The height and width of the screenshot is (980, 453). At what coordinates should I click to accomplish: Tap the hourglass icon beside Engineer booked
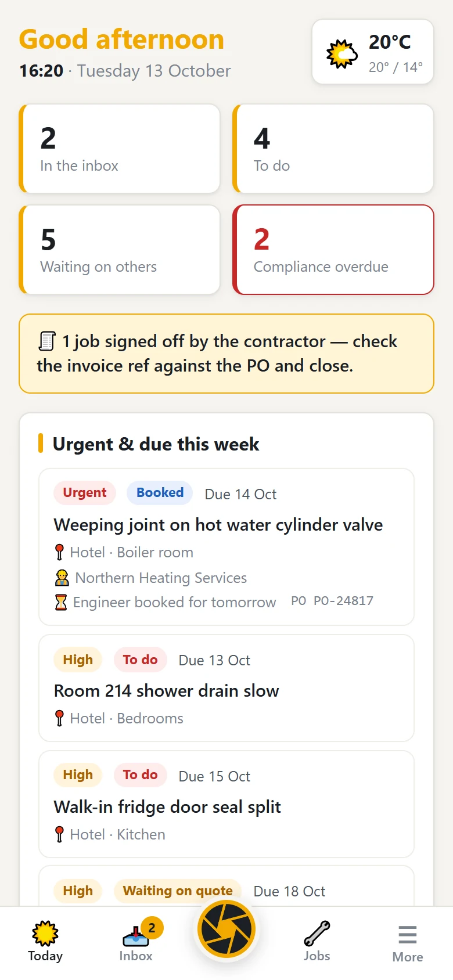[60, 603]
